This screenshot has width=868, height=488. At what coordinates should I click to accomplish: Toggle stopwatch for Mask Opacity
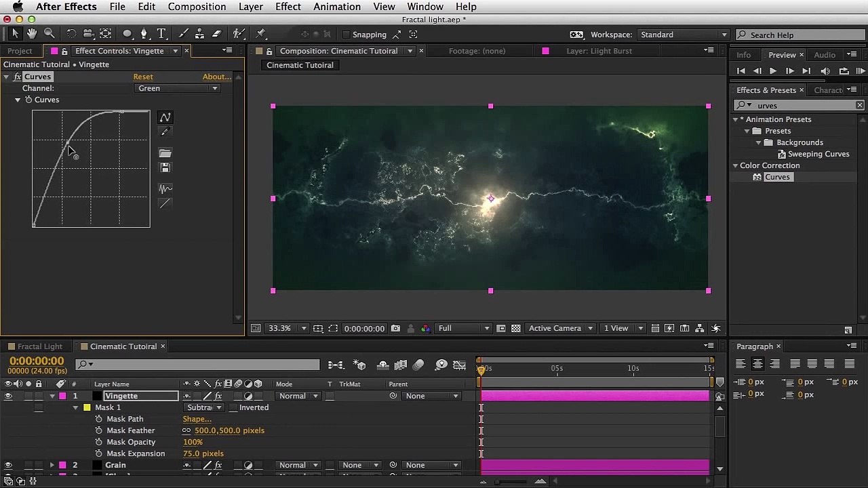(x=99, y=442)
